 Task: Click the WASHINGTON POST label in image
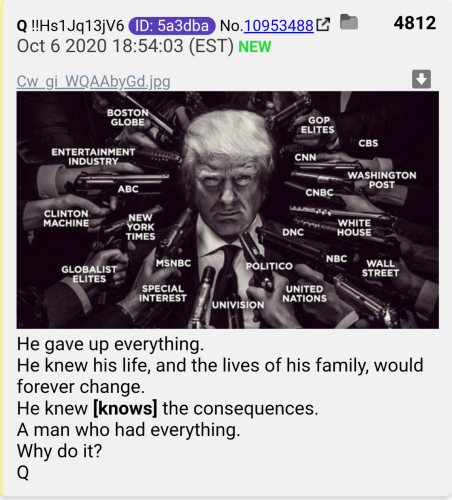[382, 180]
